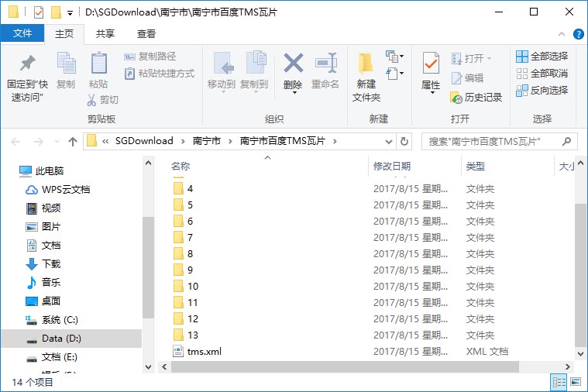Open the 文件 menu tab
This screenshot has height=392, width=588.
click(x=22, y=33)
